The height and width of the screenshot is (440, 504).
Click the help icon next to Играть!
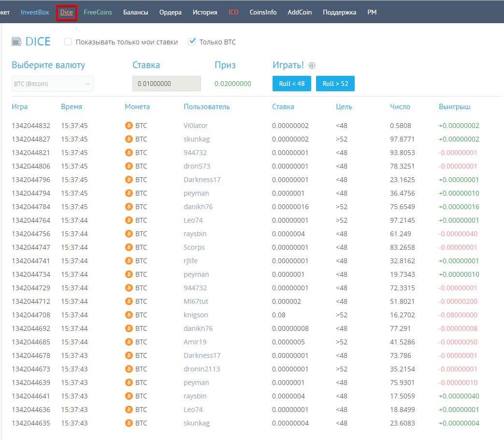pyautogui.click(x=312, y=66)
